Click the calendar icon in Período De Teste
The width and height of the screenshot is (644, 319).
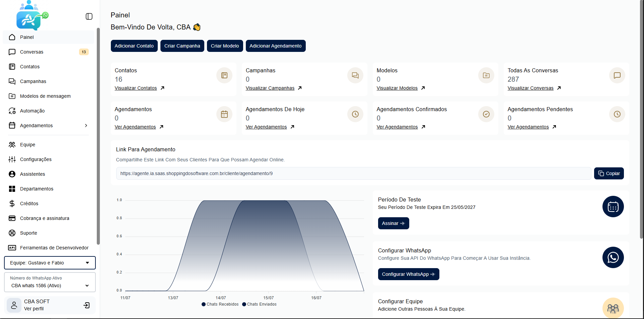pyautogui.click(x=613, y=207)
